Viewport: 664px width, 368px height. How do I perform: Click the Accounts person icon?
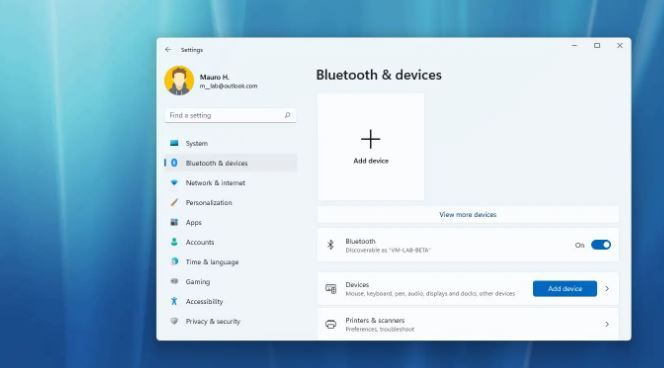174,242
